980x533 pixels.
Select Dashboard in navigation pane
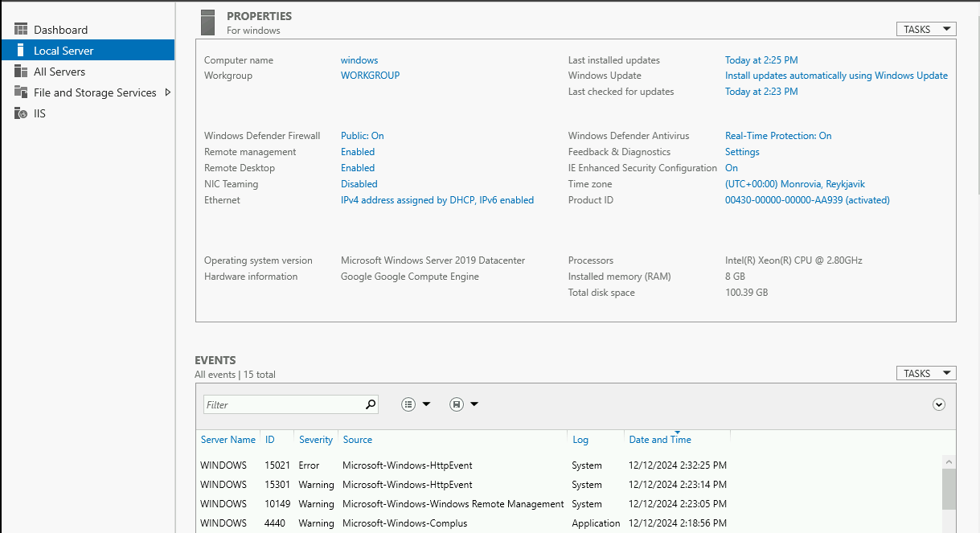(87, 30)
